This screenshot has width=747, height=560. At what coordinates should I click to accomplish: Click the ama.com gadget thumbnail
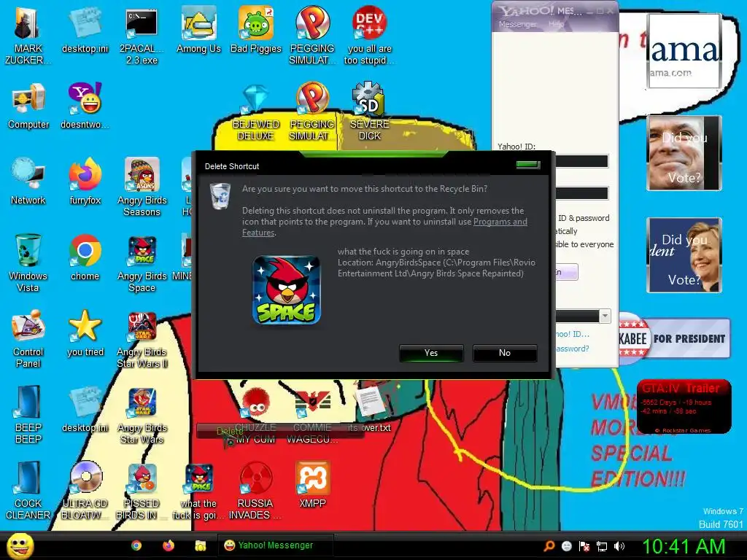(x=684, y=51)
